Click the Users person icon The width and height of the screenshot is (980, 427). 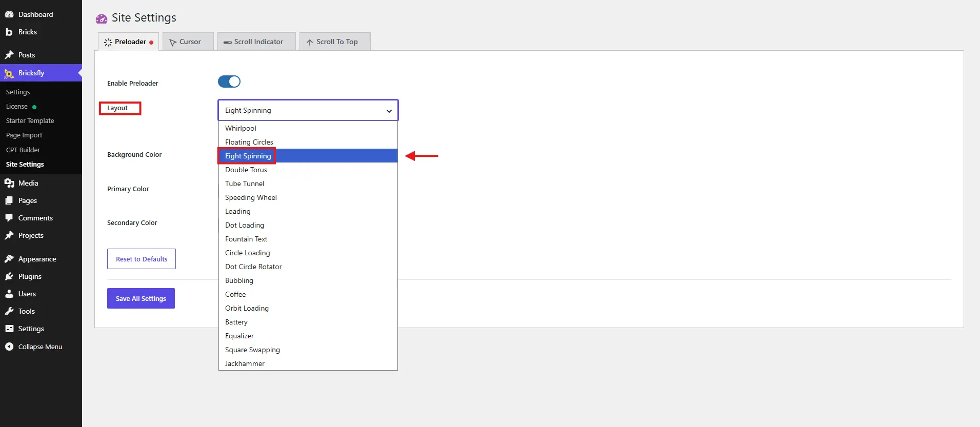coord(9,294)
